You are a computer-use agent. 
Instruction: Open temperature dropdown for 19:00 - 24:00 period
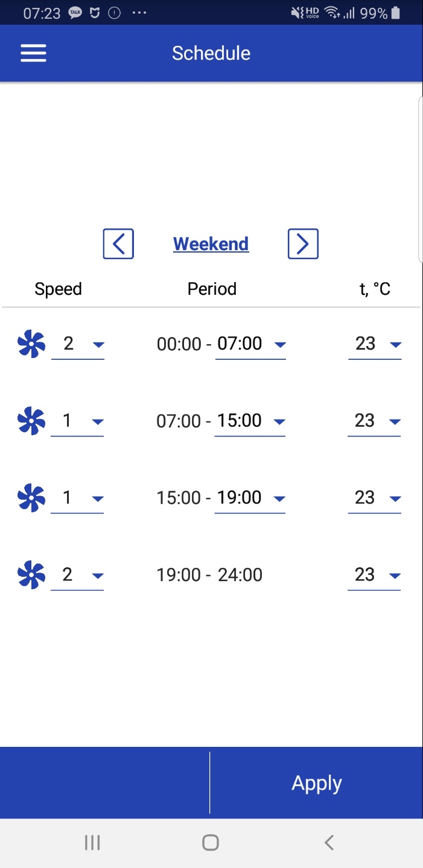tap(375, 576)
